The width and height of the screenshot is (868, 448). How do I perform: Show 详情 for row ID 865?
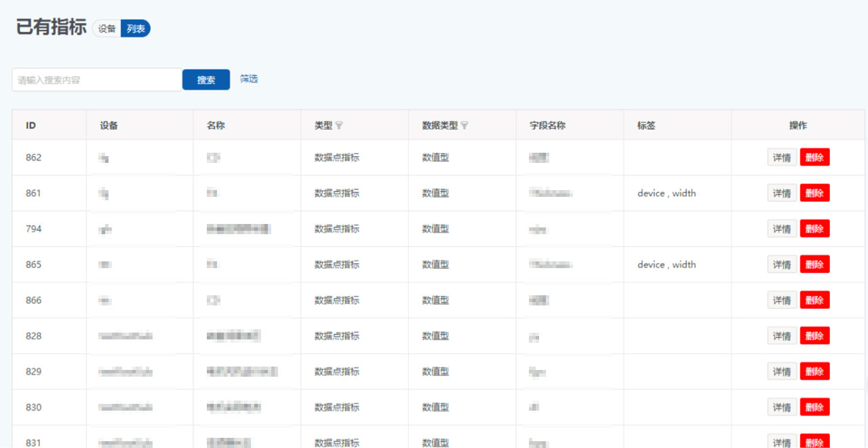(x=782, y=265)
